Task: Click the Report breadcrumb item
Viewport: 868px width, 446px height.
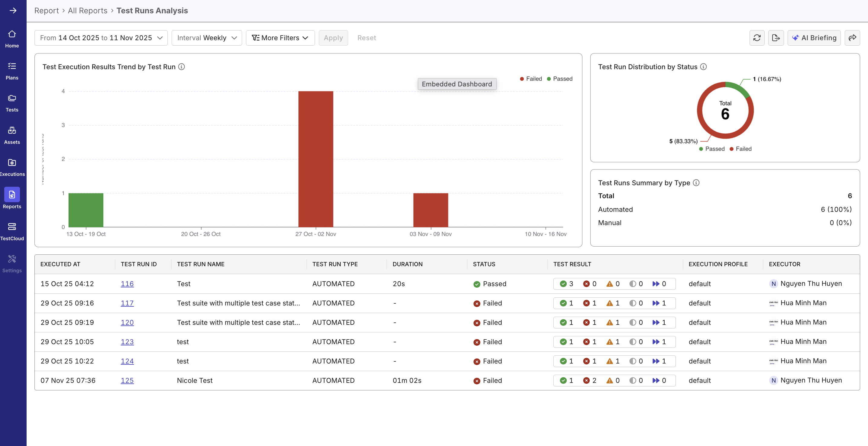Action: (47, 11)
